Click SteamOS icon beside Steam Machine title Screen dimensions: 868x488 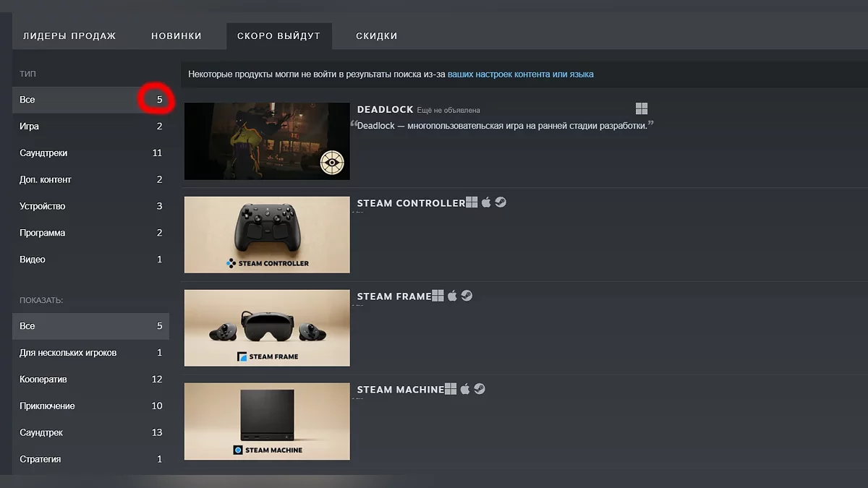[x=480, y=389]
